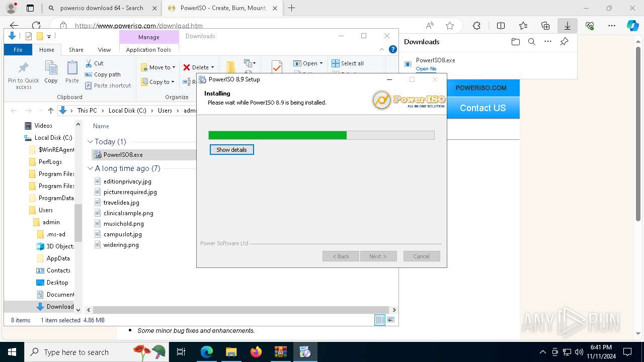This screenshot has height=362, width=644.
Task: Switch to Application Tools tab
Action: pos(148,50)
